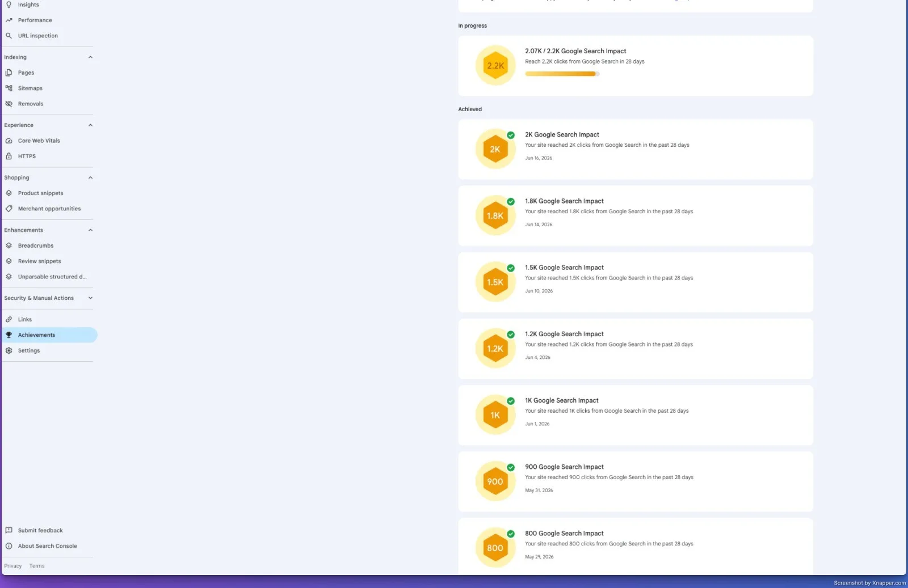Open About Search Console label

47,546
